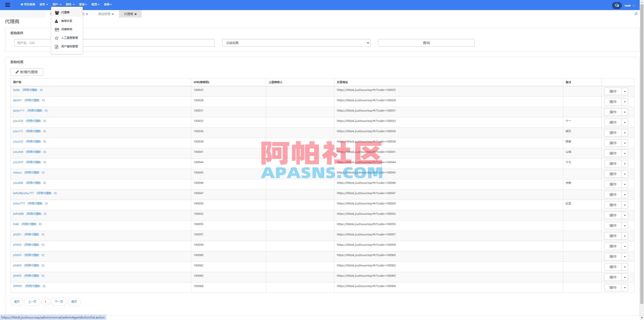
Task: Click the scrollbar up arrow on the right
Action: point(642,2)
